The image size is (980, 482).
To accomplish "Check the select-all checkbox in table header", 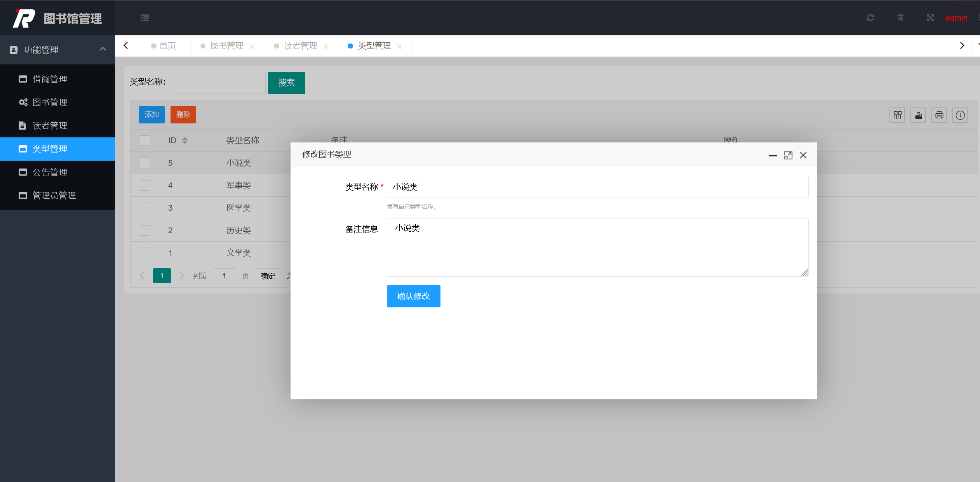I will 145,140.
